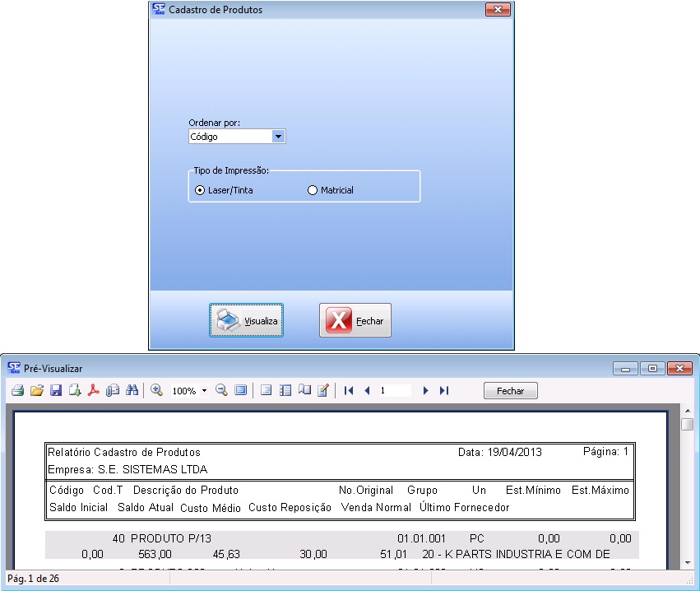
Task: Open the 100% zoom level dropdown
Action: (204, 391)
